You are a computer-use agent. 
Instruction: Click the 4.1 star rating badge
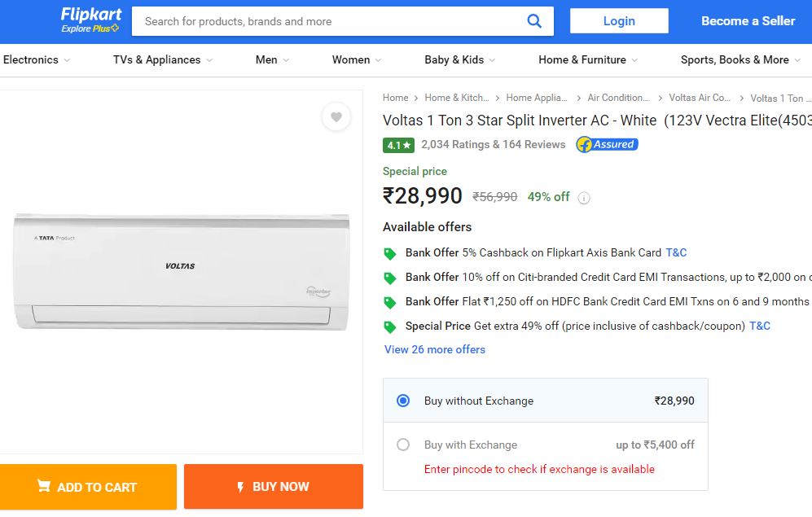397,145
